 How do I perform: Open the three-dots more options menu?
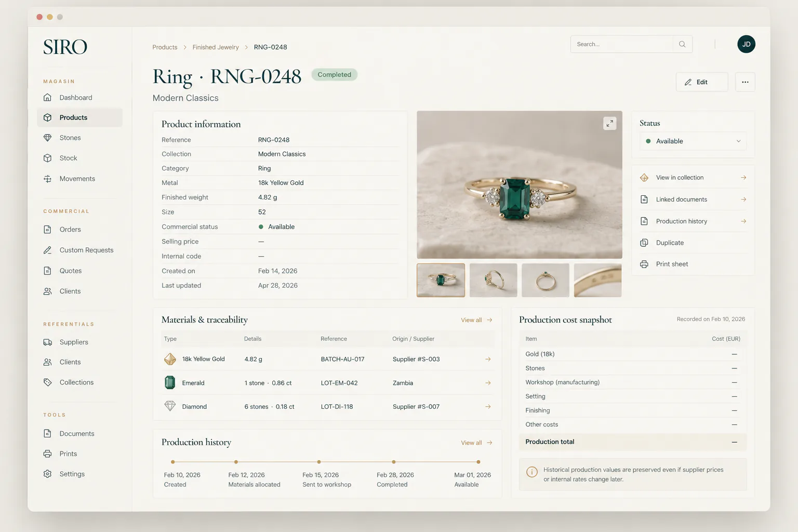point(745,82)
